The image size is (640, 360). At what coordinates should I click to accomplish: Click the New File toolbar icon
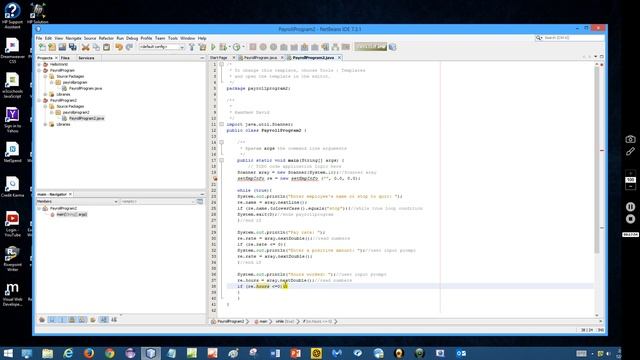42,47
